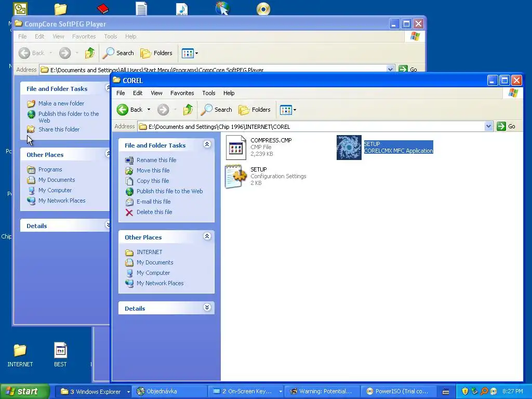This screenshot has width=532, height=399.
Task: Expand Details panel in COREL window
Action: pos(207,308)
